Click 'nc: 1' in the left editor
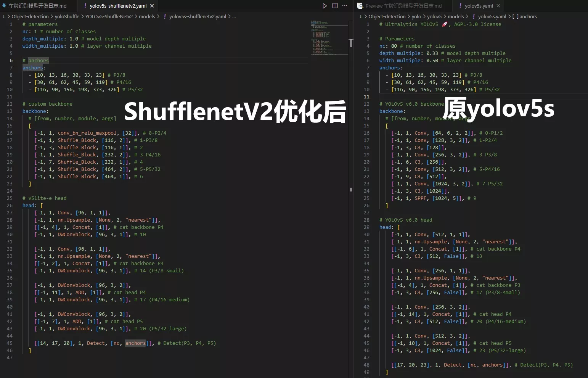This screenshot has width=588, height=378. pos(30,31)
